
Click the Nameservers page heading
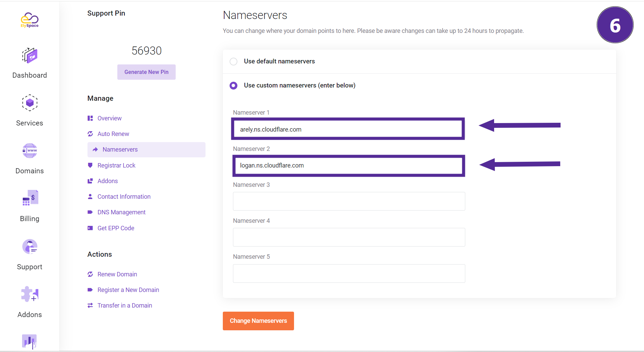255,15
